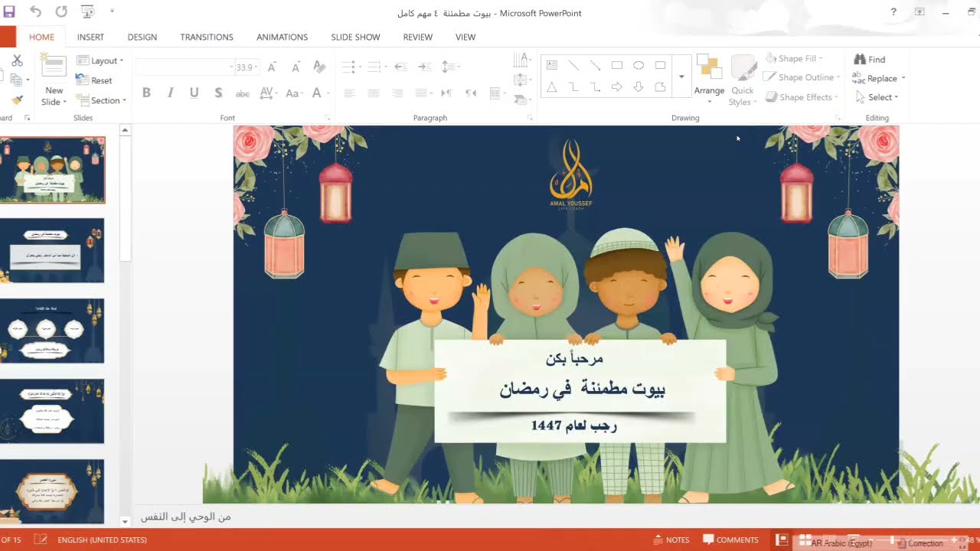The image size is (980, 551).
Task: Undo the last action in Quick Access toolbar
Action: tap(35, 11)
